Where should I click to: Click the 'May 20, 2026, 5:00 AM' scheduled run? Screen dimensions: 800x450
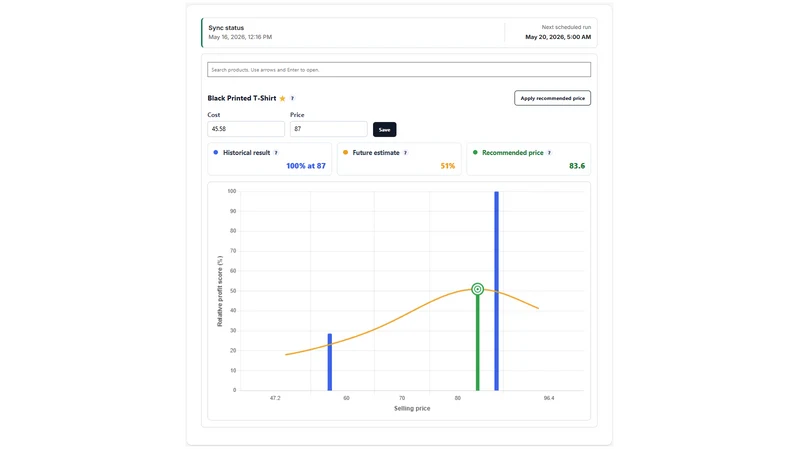tap(558, 37)
